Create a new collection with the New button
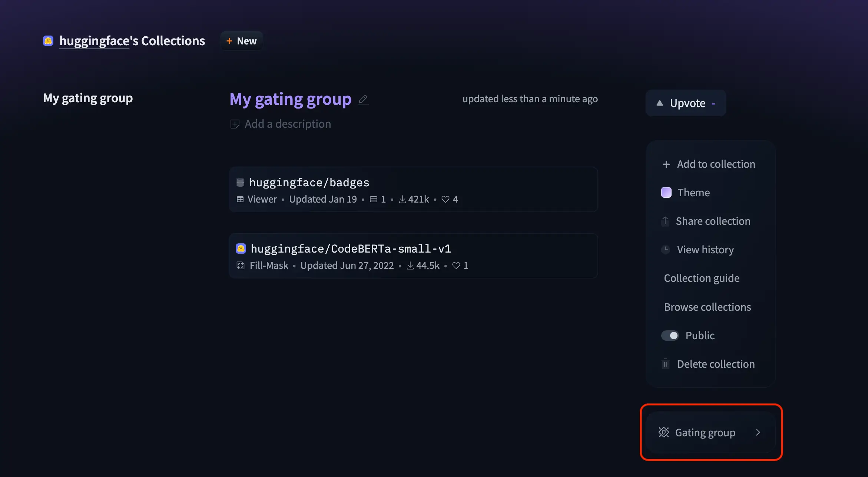 pos(241,41)
